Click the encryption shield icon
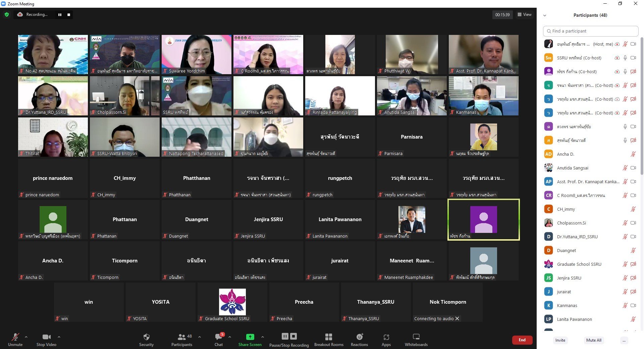644x349 pixels. tap(7, 14)
